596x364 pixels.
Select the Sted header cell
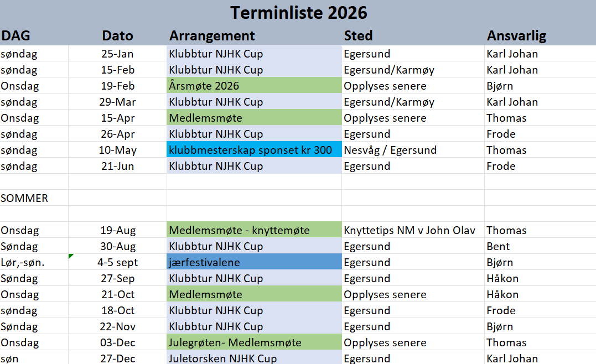[358, 36]
